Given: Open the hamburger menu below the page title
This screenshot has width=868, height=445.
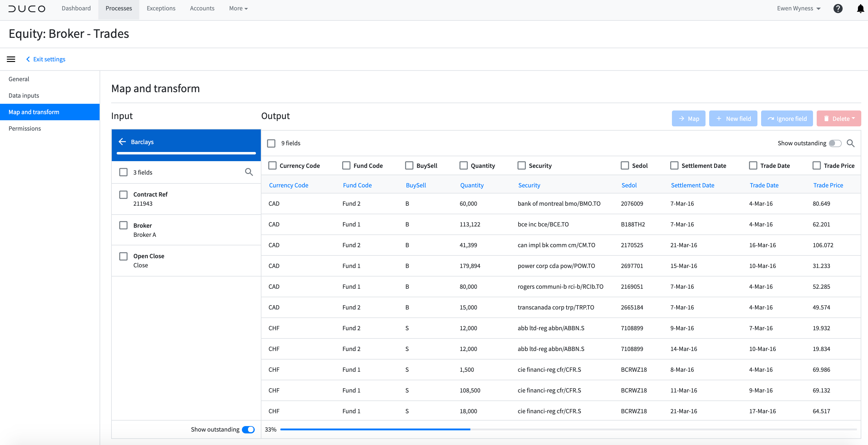Looking at the screenshot, I should [11, 59].
